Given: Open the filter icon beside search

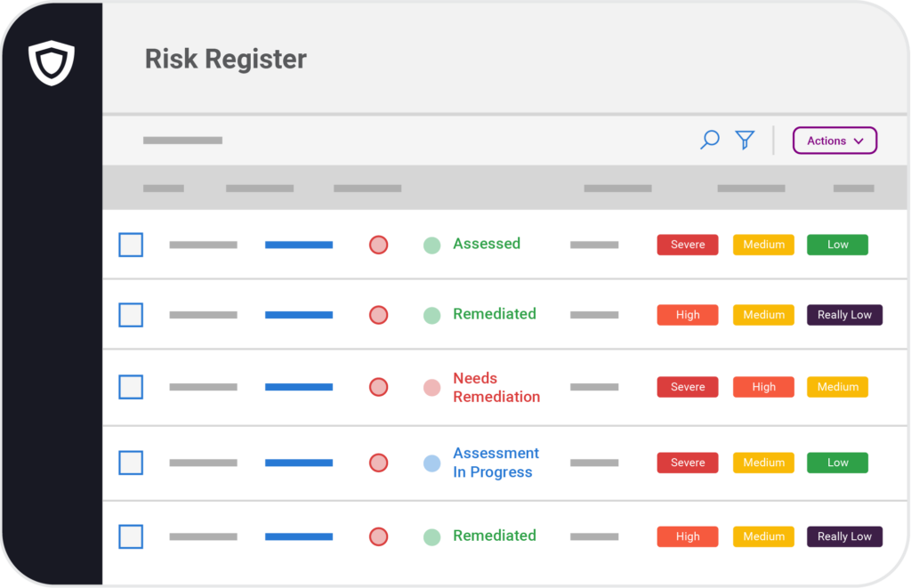Looking at the screenshot, I should point(744,140).
